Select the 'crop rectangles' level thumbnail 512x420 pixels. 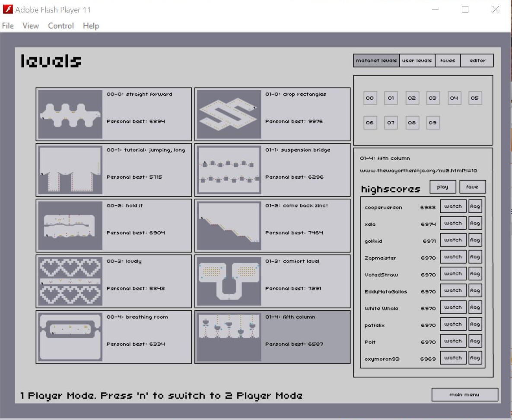[x=229, y=114]
